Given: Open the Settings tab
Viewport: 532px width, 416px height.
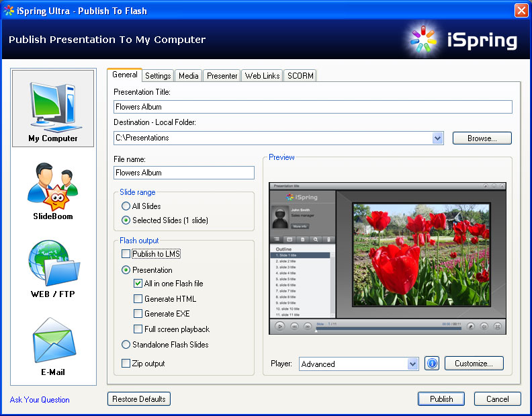Looking at the screenshot, I should [x=158, y=76].
